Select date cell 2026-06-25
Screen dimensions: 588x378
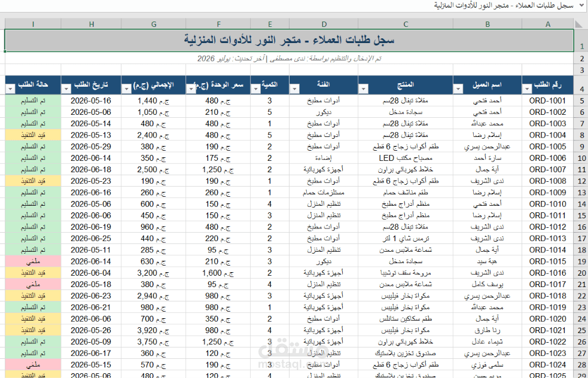[x=91, y=239]
